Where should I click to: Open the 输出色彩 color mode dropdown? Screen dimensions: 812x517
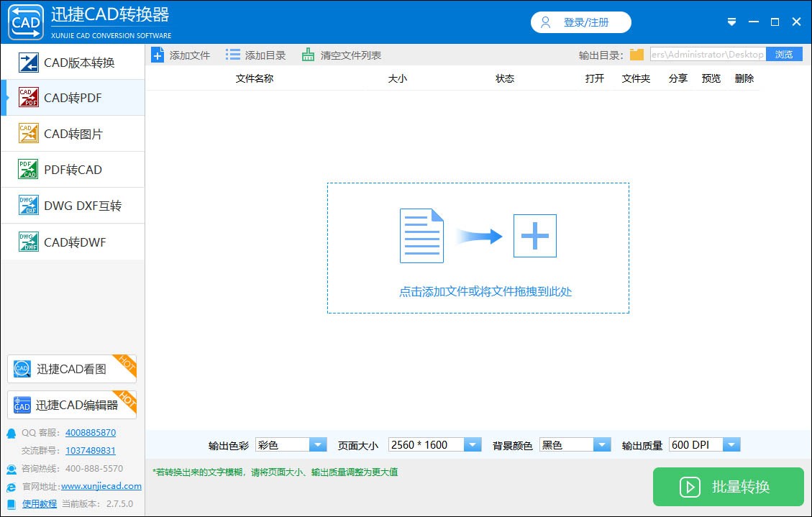(317, 444)
